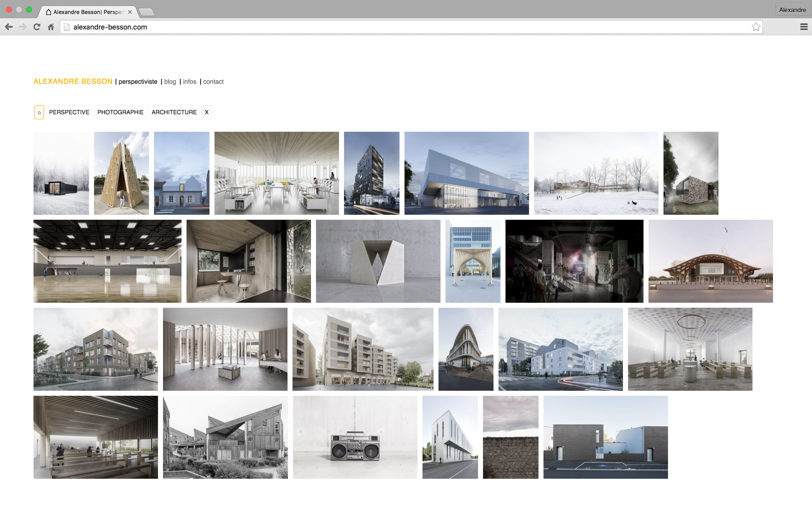812x525 pixels.
Task: Open the wooden room with stools thumbnail
Action: point(249,261)
